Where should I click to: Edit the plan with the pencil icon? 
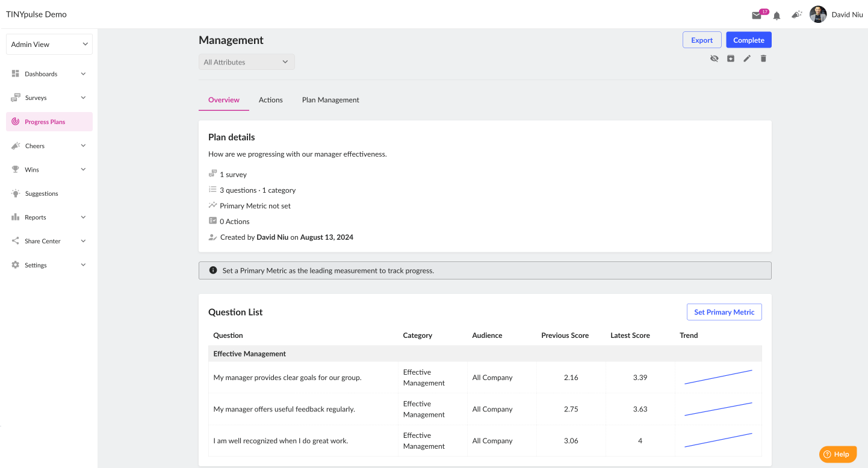pos(747,58)
